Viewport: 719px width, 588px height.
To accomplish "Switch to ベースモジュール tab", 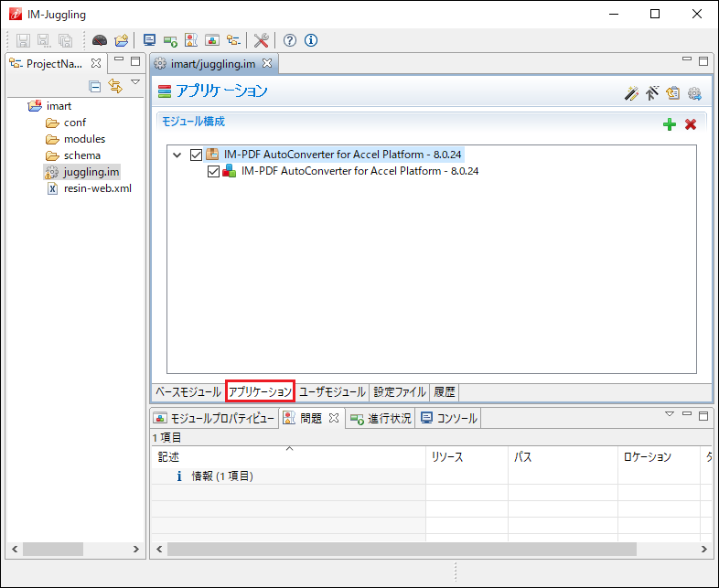I will coord(188,392).
